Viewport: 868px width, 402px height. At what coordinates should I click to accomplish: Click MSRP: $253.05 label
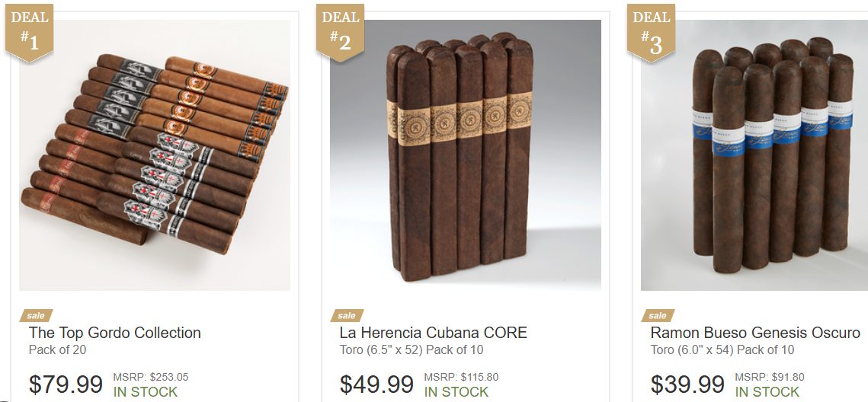coord(151,377)
